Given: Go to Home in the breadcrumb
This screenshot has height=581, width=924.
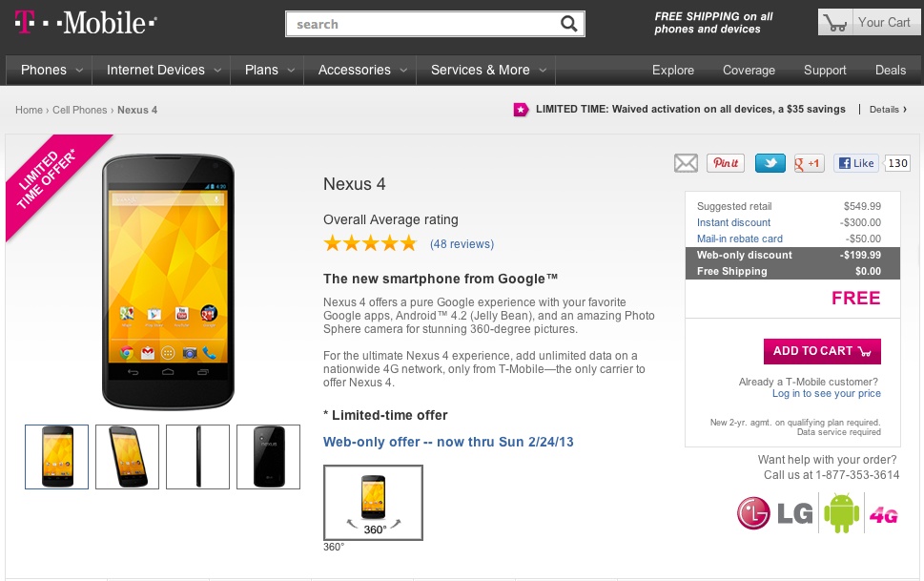Looking at the screenshot, I should [29, 110].
